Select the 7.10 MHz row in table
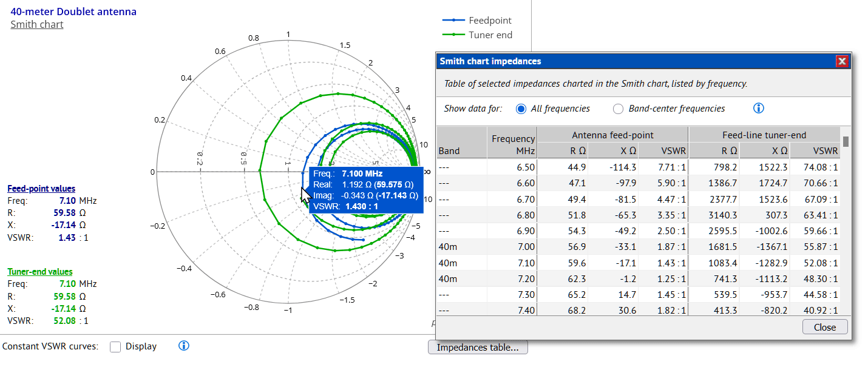 coord(638,263)
